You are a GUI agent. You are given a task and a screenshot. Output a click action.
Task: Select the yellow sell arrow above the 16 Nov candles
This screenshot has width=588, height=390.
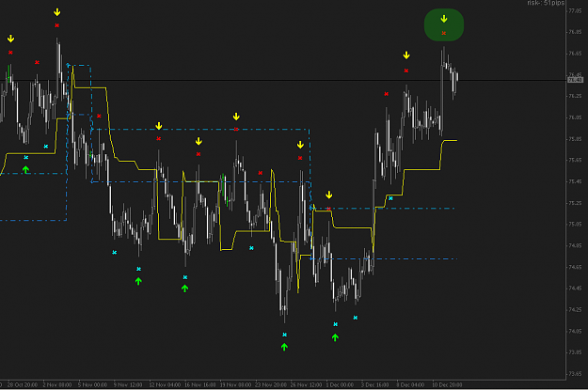[199, 141]
